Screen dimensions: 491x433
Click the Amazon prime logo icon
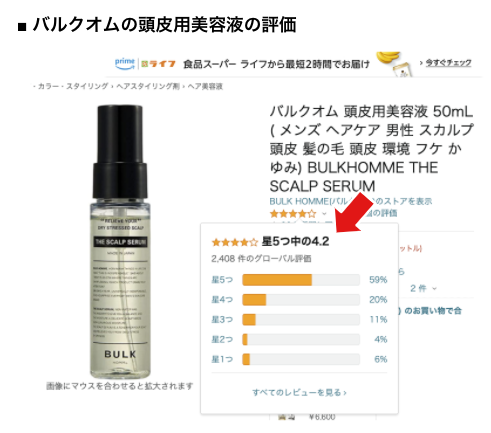tap(125, 63)
